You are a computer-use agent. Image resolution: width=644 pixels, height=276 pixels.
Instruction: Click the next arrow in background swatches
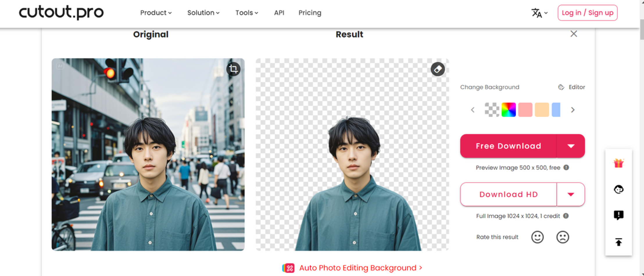point(573,110)
